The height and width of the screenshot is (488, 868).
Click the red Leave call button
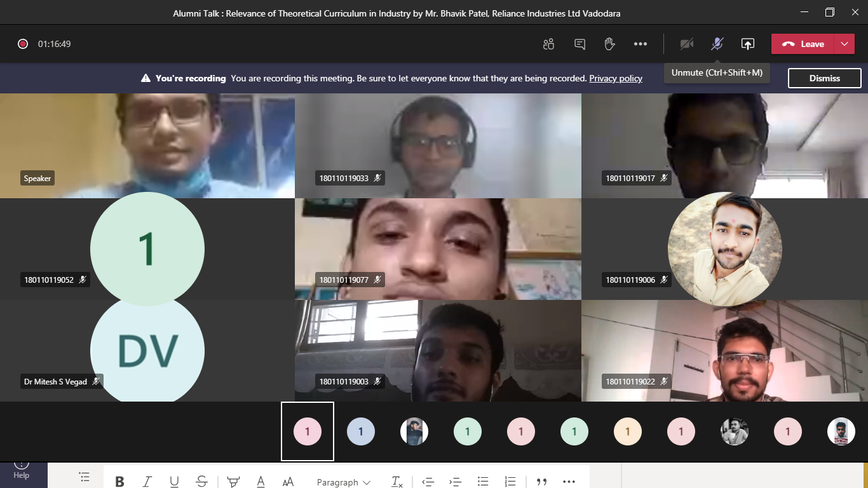(803, 44)
